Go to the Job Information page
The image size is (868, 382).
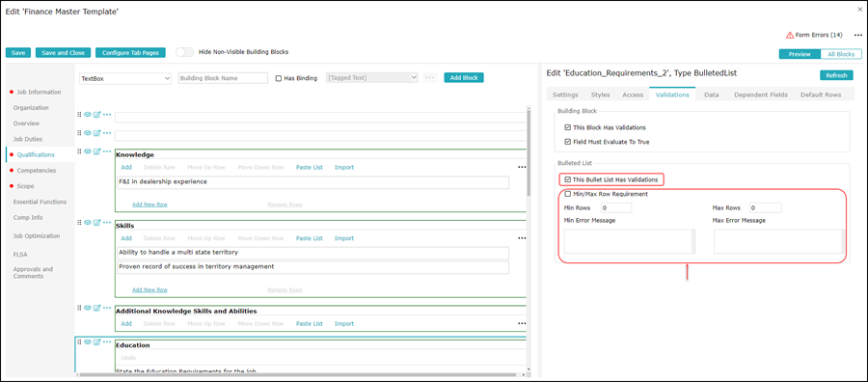39,92
